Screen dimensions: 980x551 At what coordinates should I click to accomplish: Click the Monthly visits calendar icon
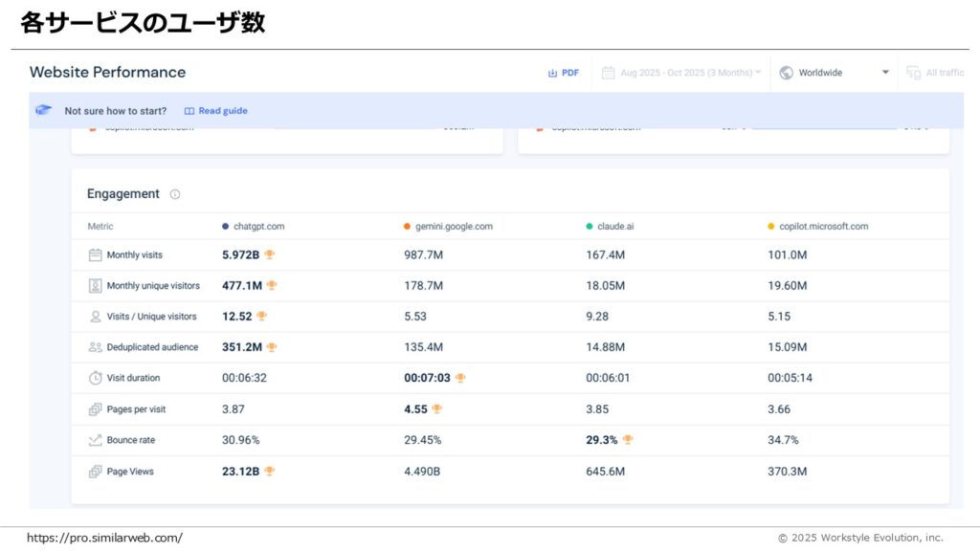click(x=95, y=255)
